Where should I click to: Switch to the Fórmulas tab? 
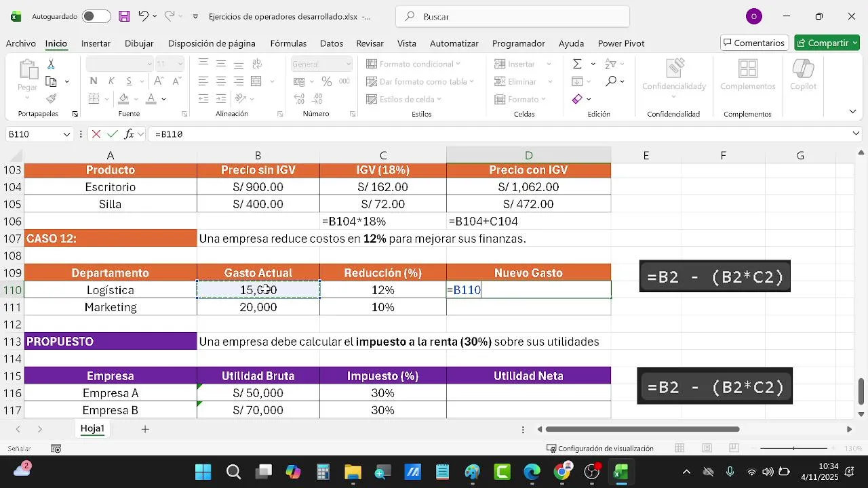point(288,43)
